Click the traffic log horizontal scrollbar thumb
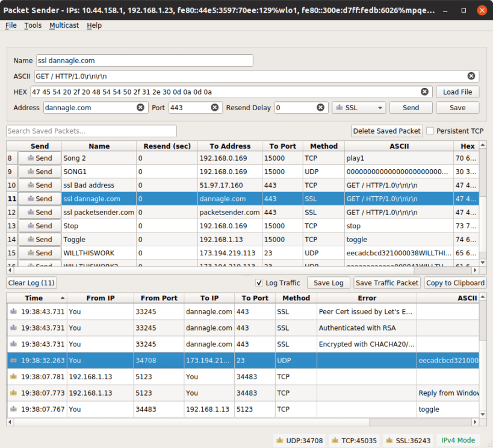This screenshot has width=493, height=448. pos(192,422)
